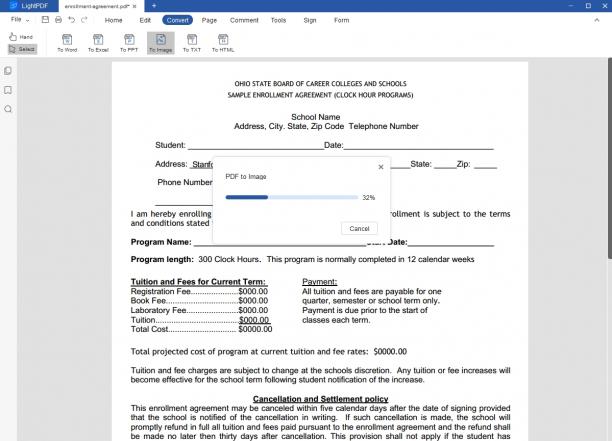Print the document using the printer icon
612x441 pixels.
[x=58, y=20]
